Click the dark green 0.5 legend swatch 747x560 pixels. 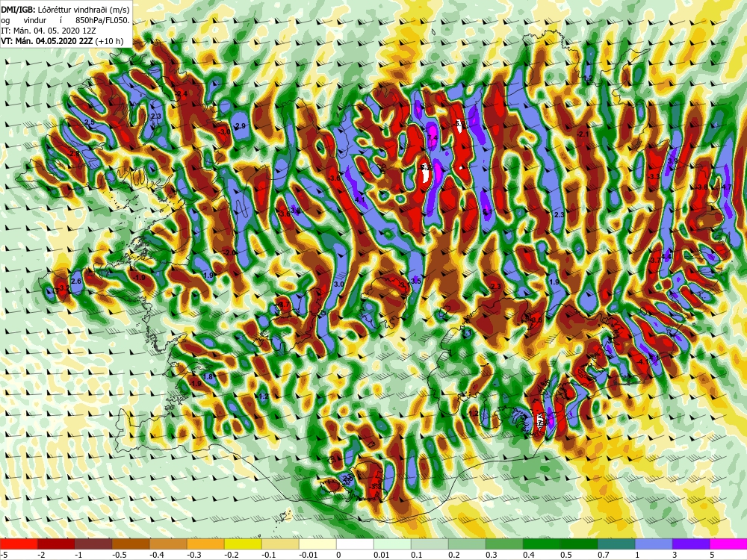(579, 544)
